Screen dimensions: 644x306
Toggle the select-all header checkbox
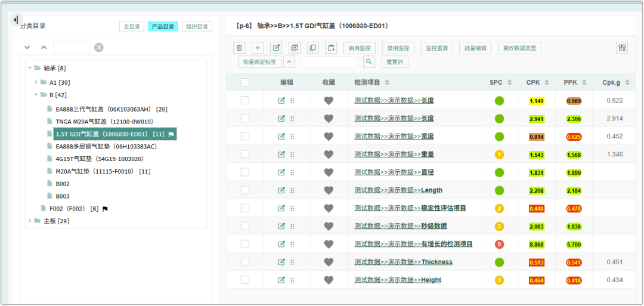[x=245, y=82]
